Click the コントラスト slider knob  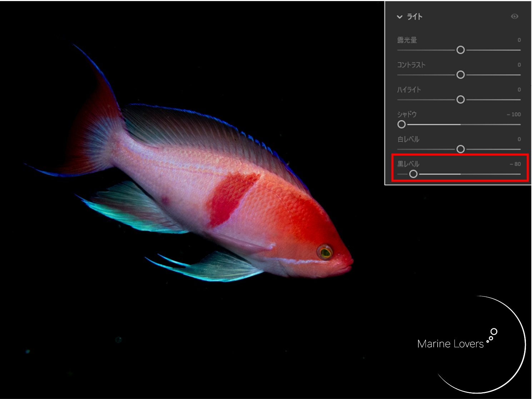(461, 75)
